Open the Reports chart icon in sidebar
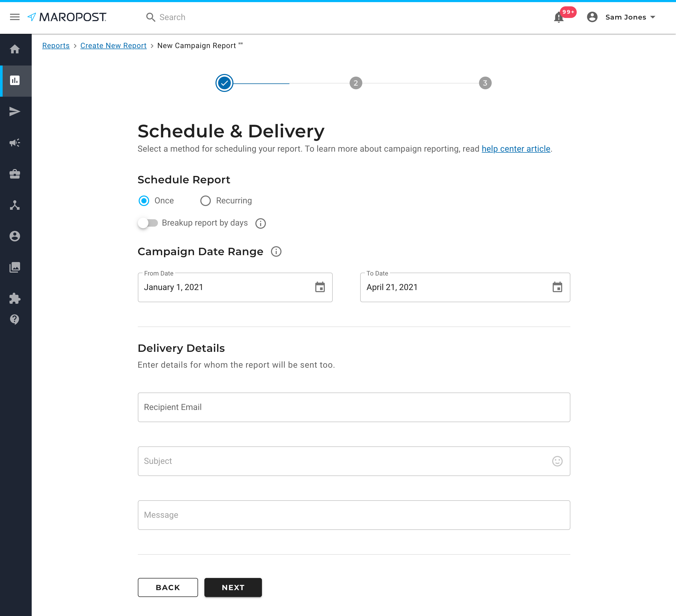Image resolution: width=676 pixels, height=616 pixels. click(x=15, y=81)
